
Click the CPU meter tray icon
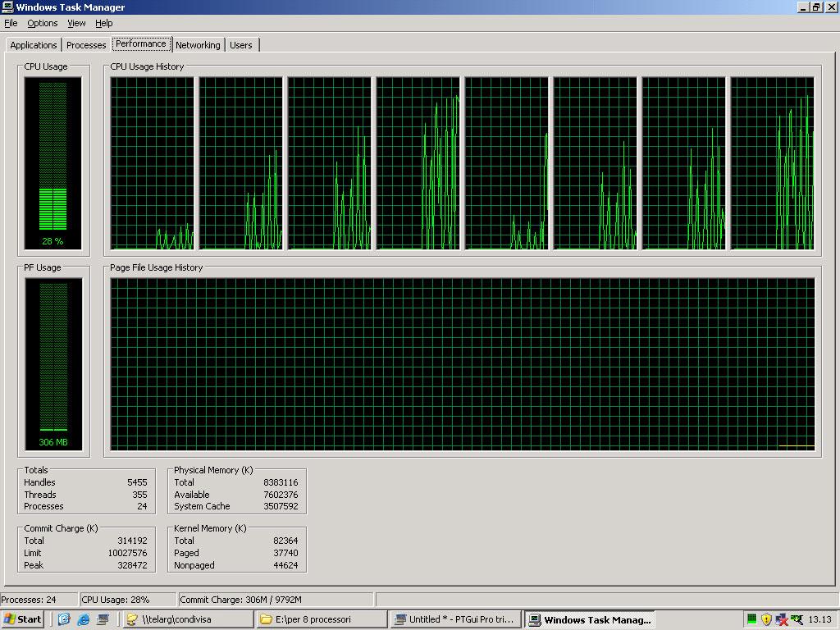click(x=752, y=619)
